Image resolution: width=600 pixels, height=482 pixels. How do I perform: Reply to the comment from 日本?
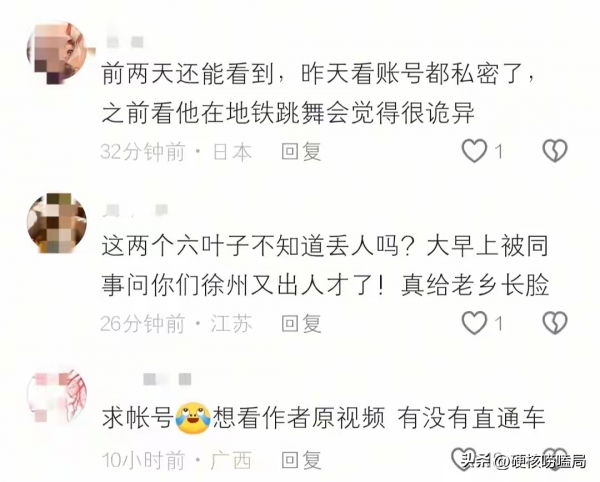(301, 151)
